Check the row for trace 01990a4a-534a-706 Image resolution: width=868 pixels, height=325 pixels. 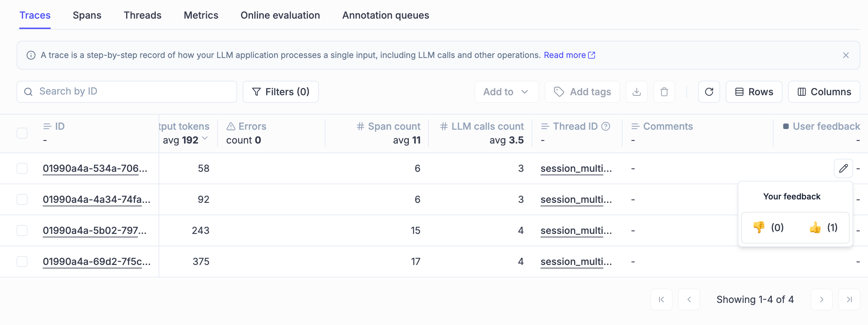click(x=22, y=168)
